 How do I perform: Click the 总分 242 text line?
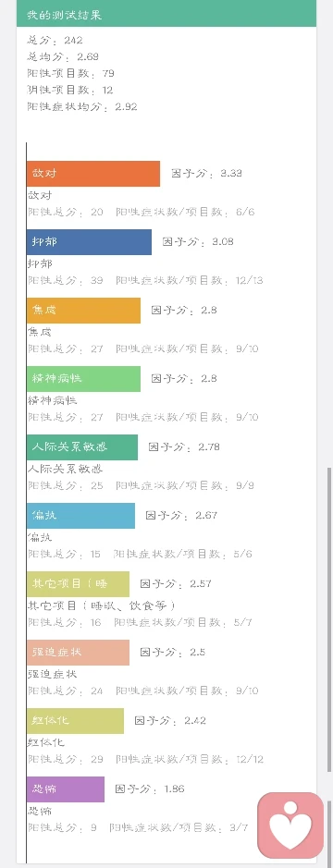(x=55, y=40)
